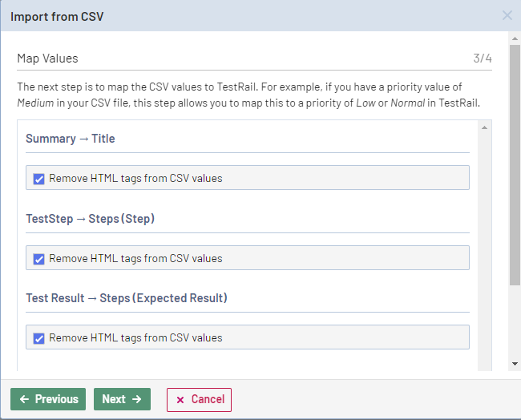The height and width of the screenshot is (420, 521).
Task: Select the Summary → Title section heading
Action: point(71,139)
